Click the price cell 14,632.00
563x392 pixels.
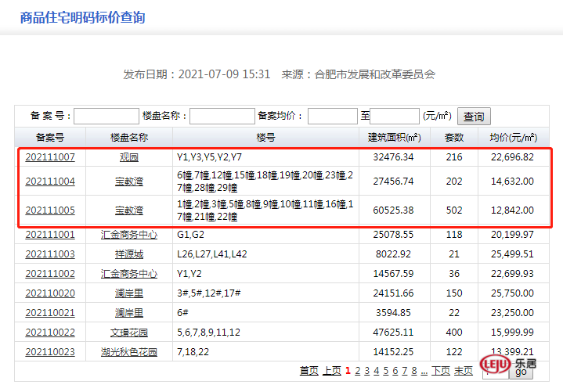pos(512,181)
